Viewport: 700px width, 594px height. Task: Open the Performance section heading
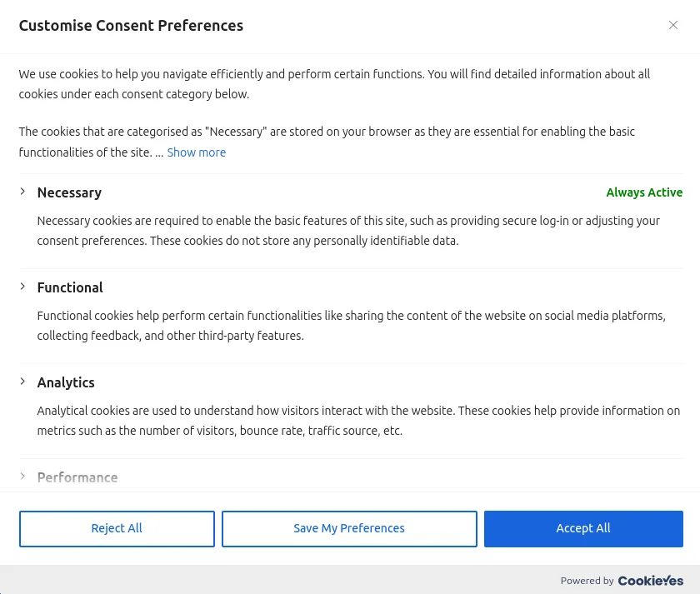point(77,477)
